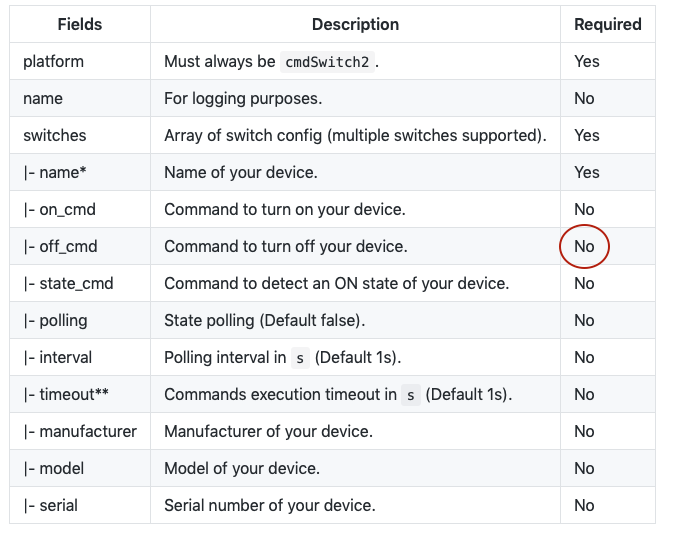This screenshot has height=536, width=680.
Task: Click 'For logging purposes.' description
Action: pos(242,98)
